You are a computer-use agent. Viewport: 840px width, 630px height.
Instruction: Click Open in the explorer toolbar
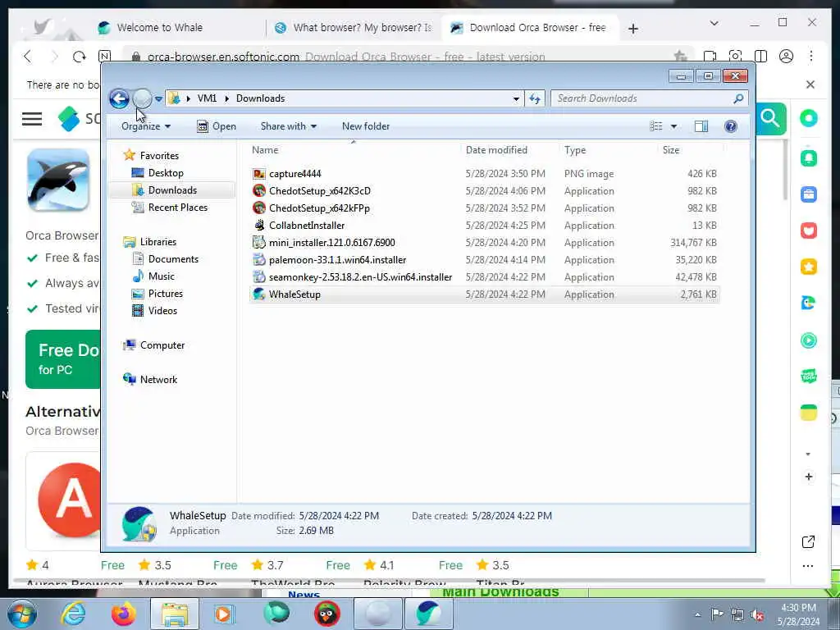pyautogui.click(x=217, y=126)
